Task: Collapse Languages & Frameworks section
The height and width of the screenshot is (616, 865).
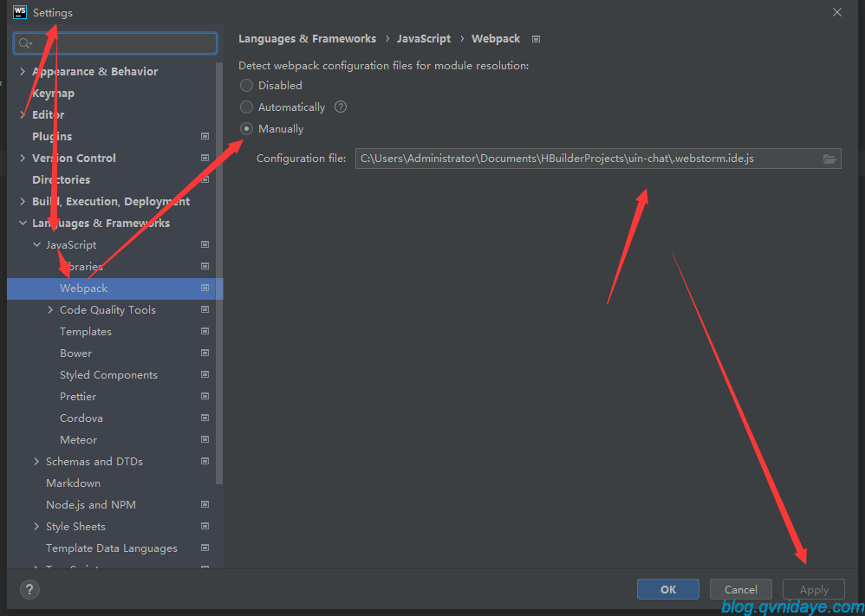Action: (x=23, y=223)
